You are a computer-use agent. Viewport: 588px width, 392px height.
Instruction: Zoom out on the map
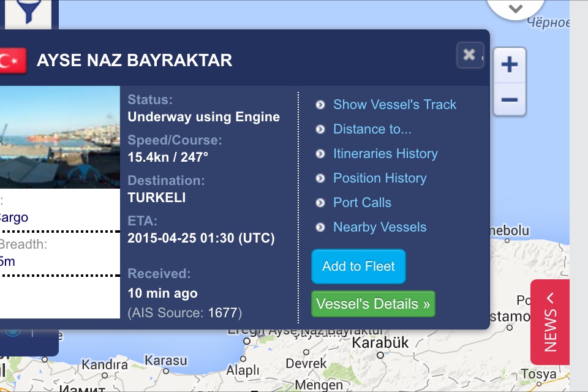[x=509, y=100]
